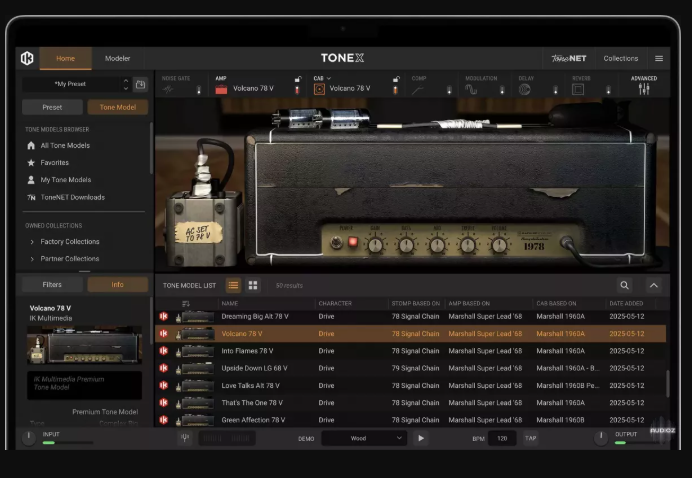The height and width of the screenshot is (478, 692).
Task: Switch to the Info tab
Action: [x=117, y=285]
